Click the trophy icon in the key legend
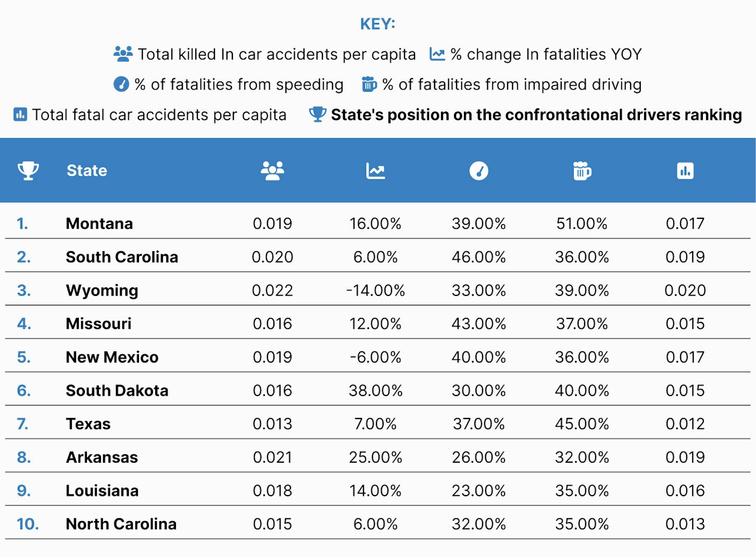 pos(318,115)
